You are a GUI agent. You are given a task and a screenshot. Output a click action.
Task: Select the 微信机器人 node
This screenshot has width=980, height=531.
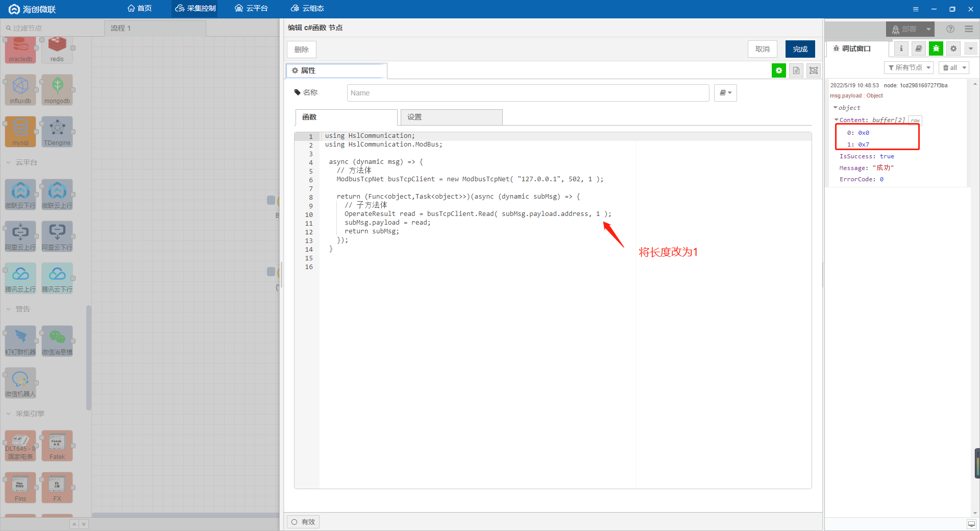click(20, 383)
